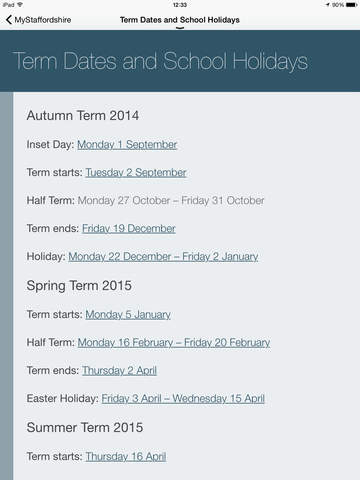Open the Tuesday 2 September link
The height and width of the screenshot is (480, 360).
(136, 173)
